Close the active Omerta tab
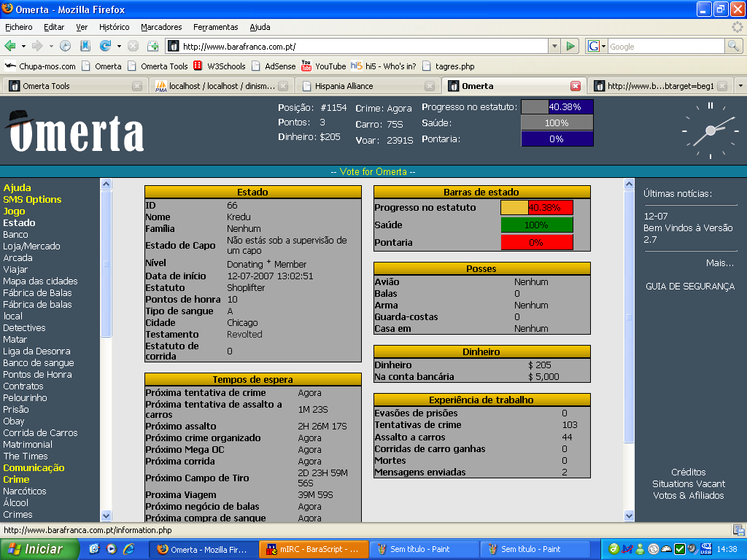Image resolution: width=747 pixels, height=560 pixels. [576, 86]
